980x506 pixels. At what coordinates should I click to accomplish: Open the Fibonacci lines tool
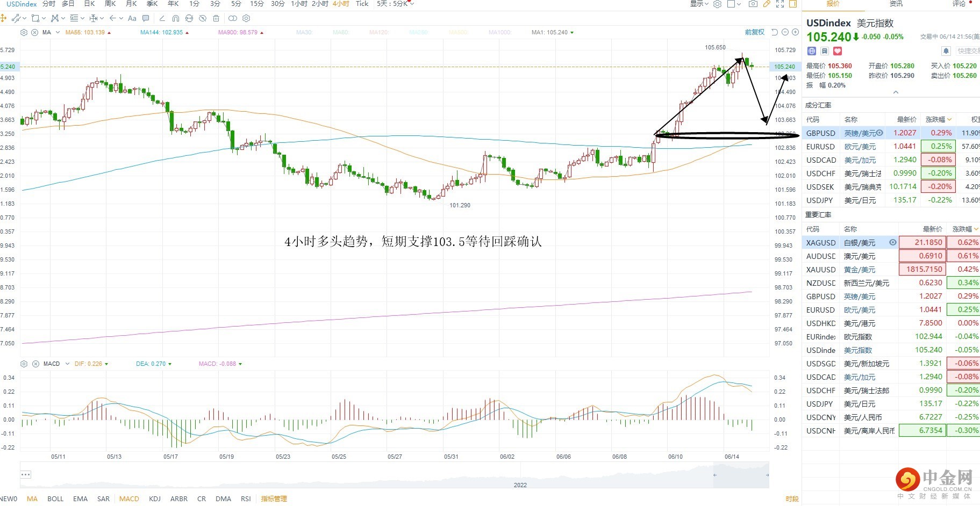click(x=74, y=18)
